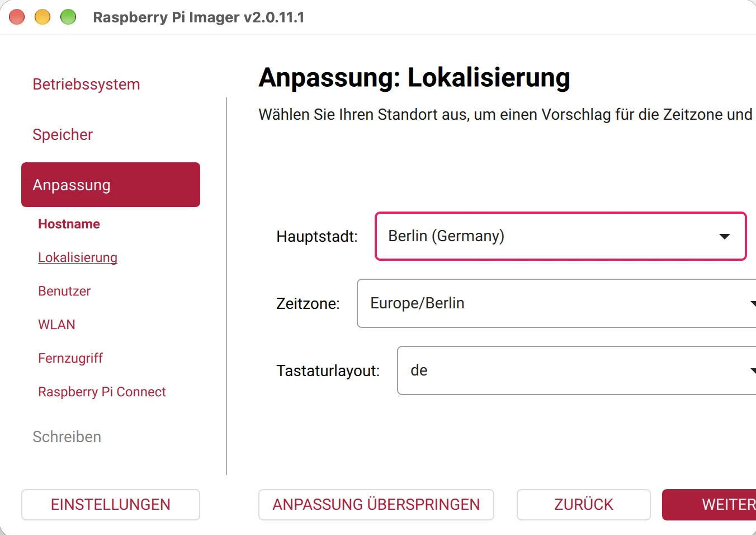Open the Tastaturlayout dropdown showing de
This screenshot has height=535, width=756.
(577, 370)
